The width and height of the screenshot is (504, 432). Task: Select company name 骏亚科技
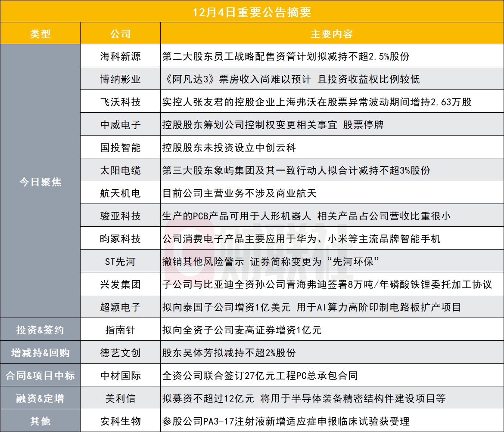coord(120,216)
